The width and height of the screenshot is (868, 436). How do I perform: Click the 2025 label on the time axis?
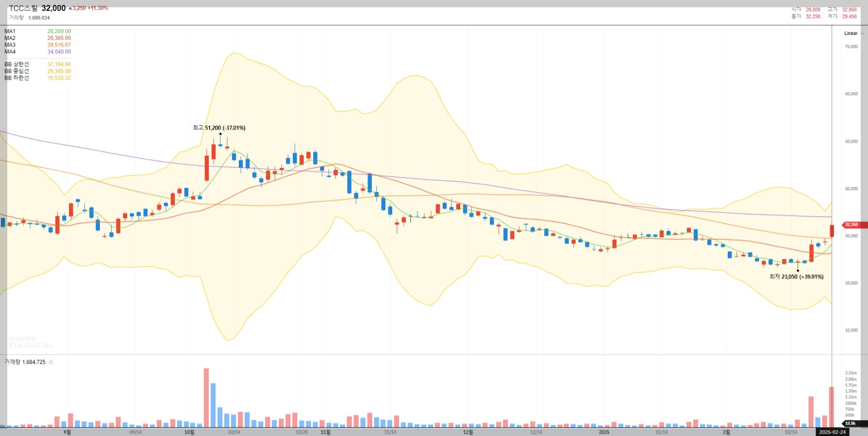point(604,432)
